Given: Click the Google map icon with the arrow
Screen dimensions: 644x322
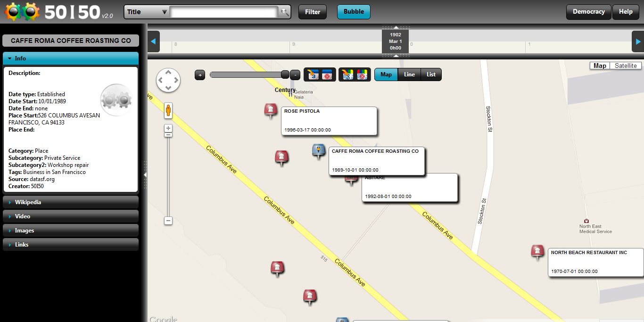Looking at the screenshot, I should pyautogui.click(x=348, y=74).
